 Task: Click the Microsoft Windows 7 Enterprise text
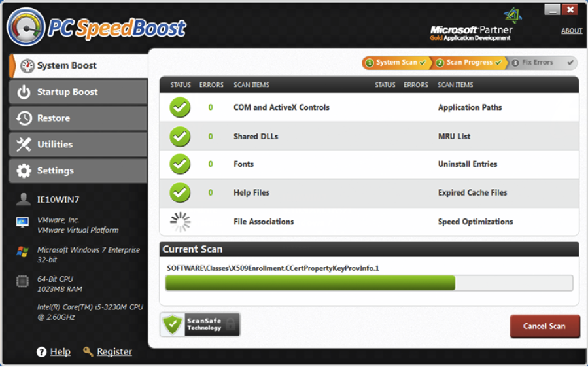pyautogui.click(x=88, y=250)
